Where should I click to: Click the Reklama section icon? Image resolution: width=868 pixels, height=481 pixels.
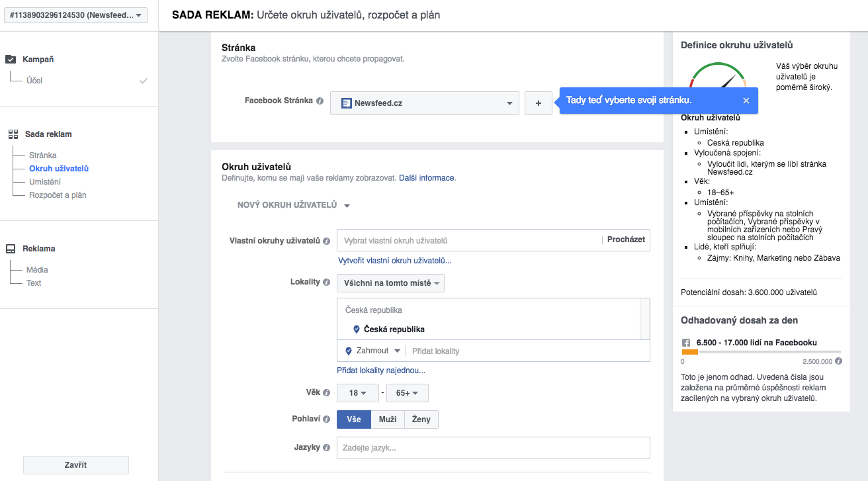[11, 249]
